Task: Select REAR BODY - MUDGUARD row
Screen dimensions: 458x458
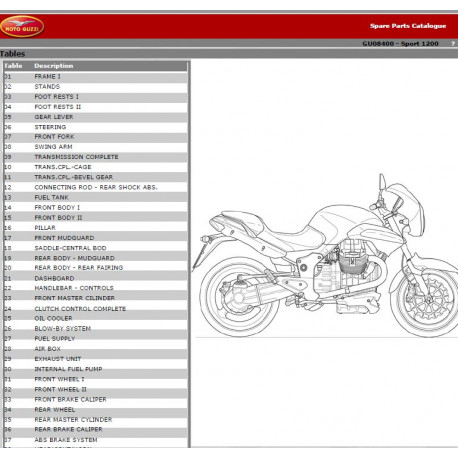Action: click(x=96, y=258)
